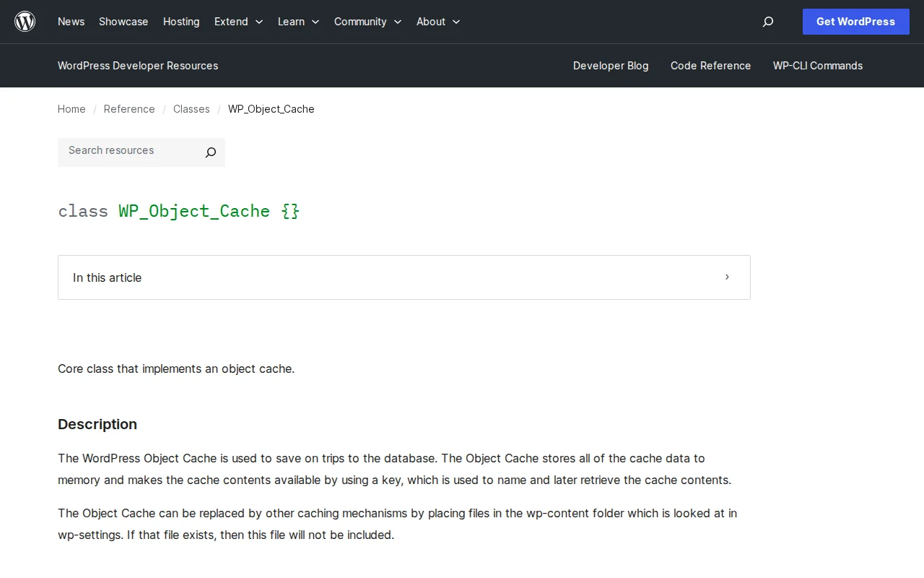The image size is (924, 578).
Task: Click the chevron icon beside Community
Action: click(x=398, y=22)
